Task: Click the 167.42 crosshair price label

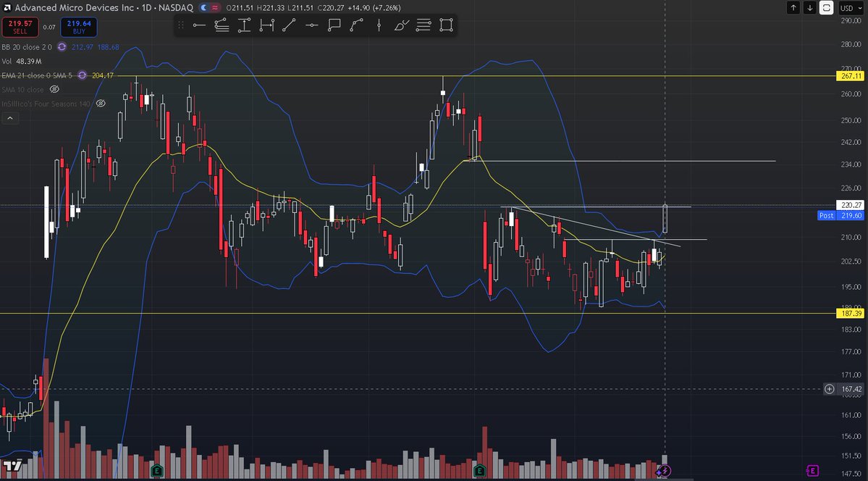Action: tap(851, 389)
